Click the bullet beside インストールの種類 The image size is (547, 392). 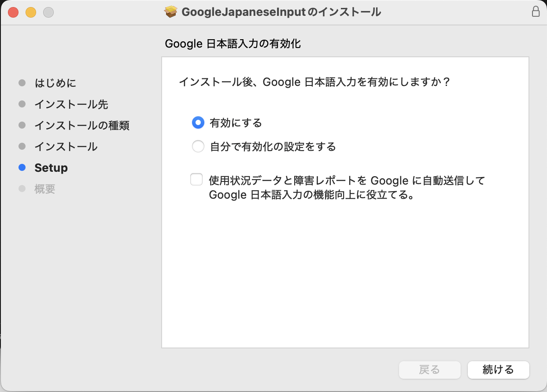tap(22, 126)
